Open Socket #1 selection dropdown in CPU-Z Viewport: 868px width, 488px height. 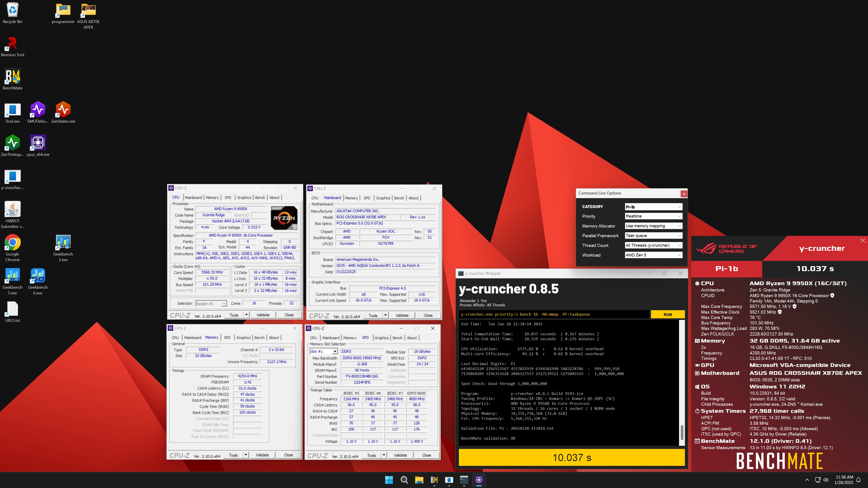(x=211, y=303)
